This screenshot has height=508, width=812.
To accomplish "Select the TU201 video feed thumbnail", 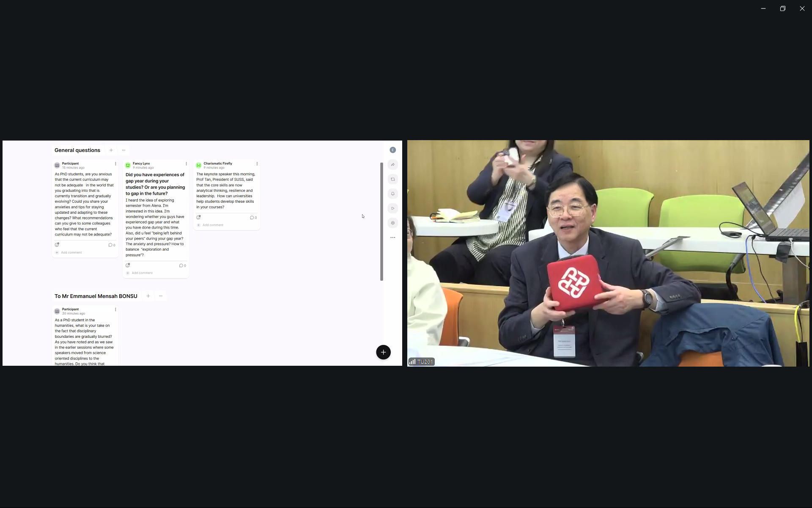I will [x=608, y=253].
